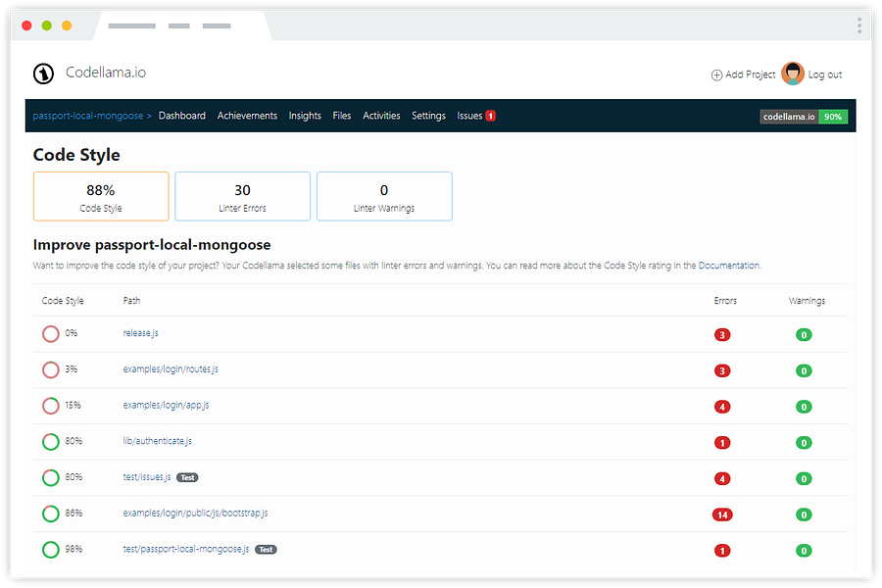Select the 0 Linter Warnings card
Viewport: 882px width, 588px height.
(384, 196)
